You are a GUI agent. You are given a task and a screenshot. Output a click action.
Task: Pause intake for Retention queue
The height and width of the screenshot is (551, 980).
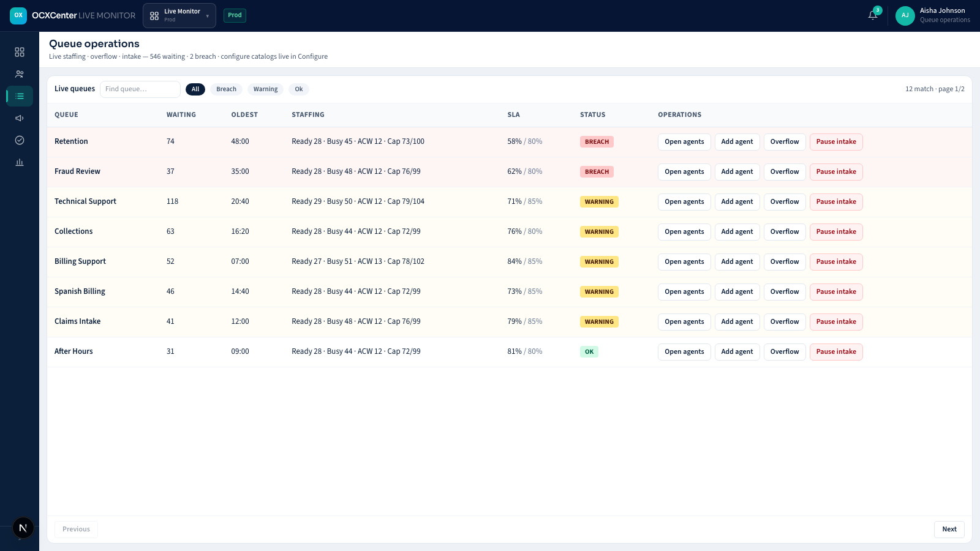pyautogui.click(x=836, y=142)
